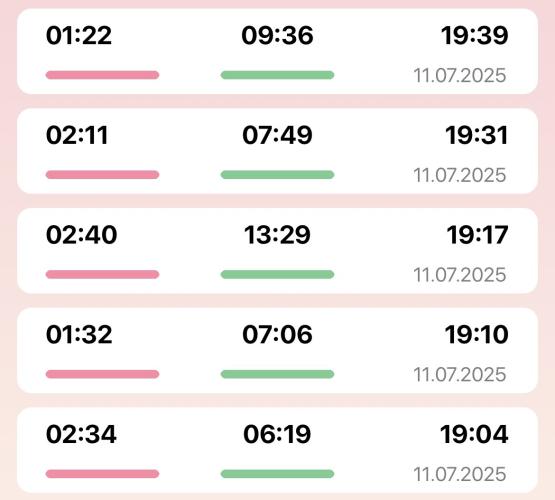This screenshot has height=500, width=555.
Task: Tap the 07:06 interval time
Action: [277, 335]
